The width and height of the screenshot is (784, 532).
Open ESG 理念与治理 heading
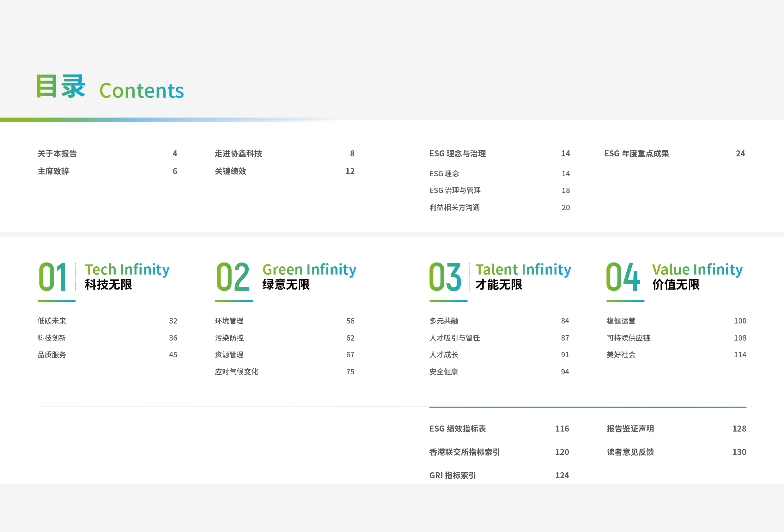click(x=458, y=154)
